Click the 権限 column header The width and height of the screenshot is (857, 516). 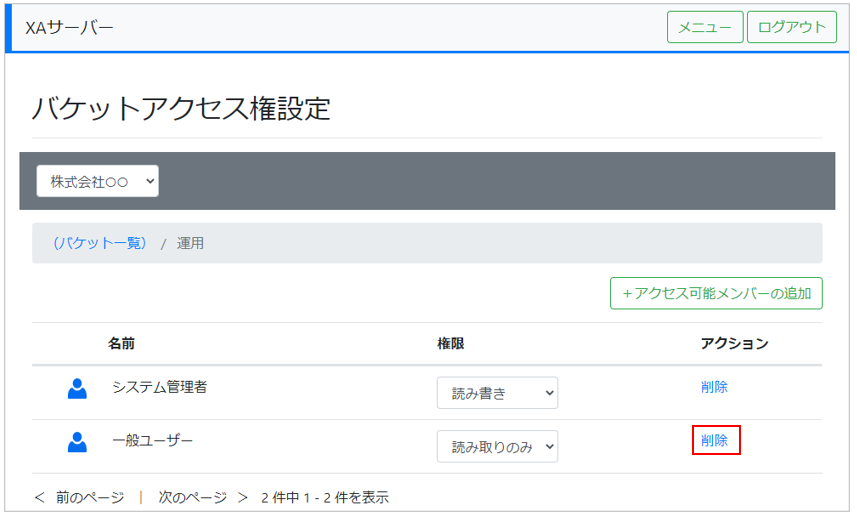coord(451,344)
